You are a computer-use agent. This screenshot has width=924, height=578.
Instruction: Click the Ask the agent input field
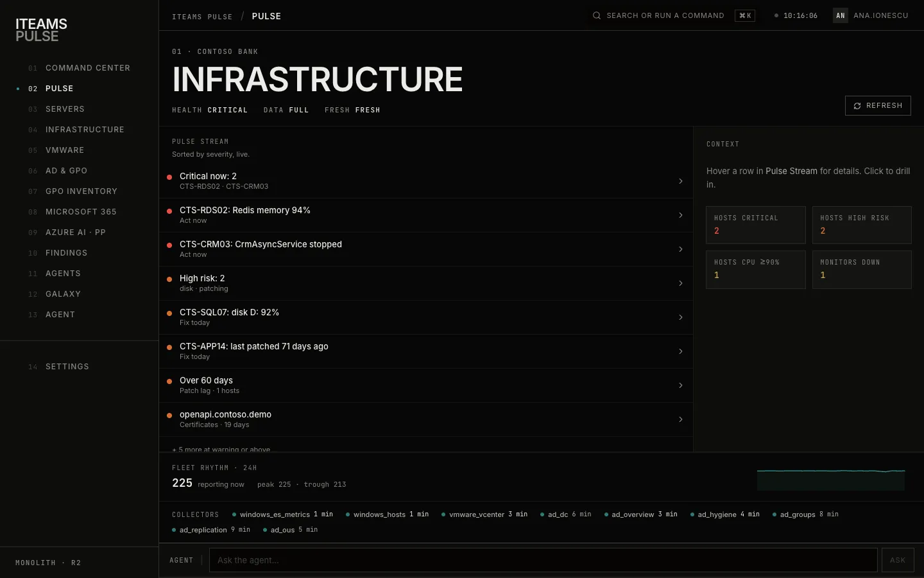pos(543,560)
